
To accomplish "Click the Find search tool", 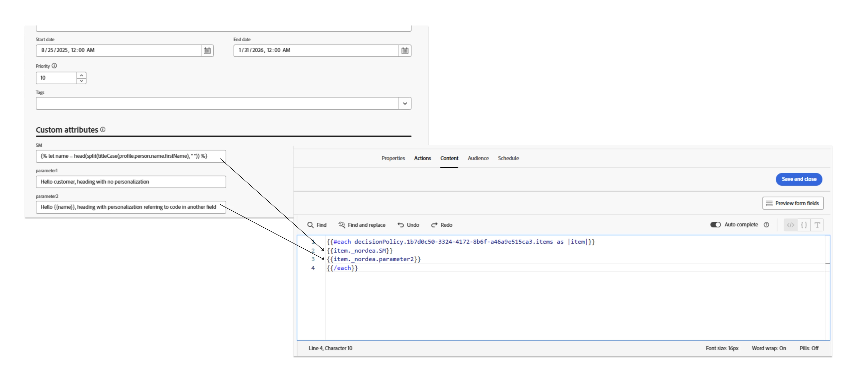I will [x=317, y=225].
